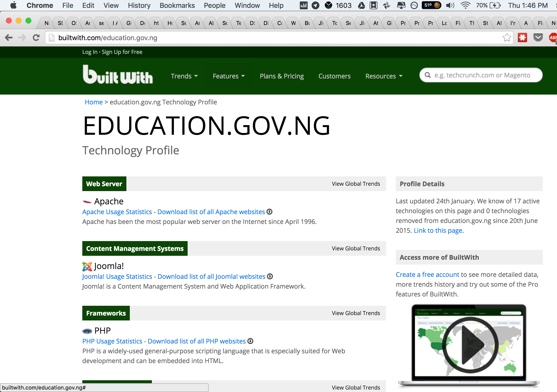Image resolution: width=557 pixels, height=392 pixels.
Task: Open Plans & Pricing page
Action: point(282,76)
